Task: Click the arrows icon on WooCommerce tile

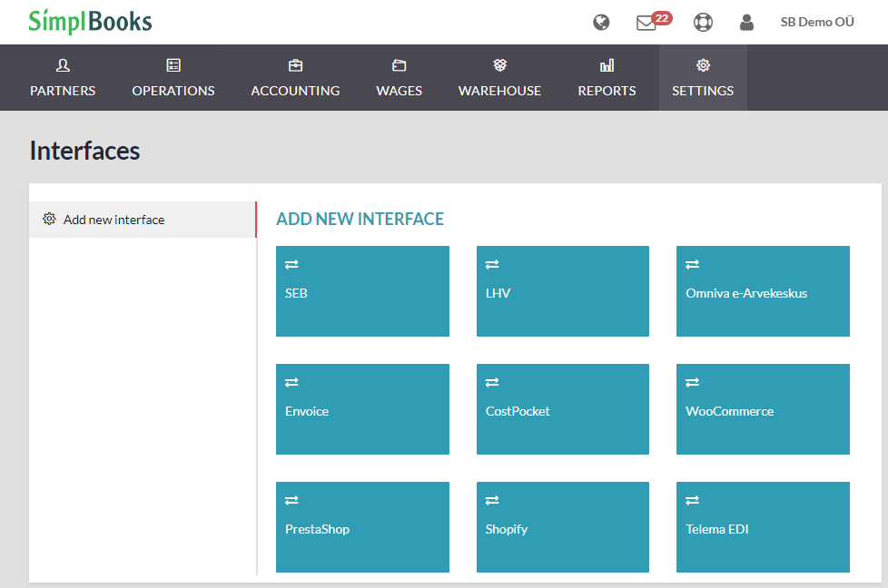Action: coord(692,383)
